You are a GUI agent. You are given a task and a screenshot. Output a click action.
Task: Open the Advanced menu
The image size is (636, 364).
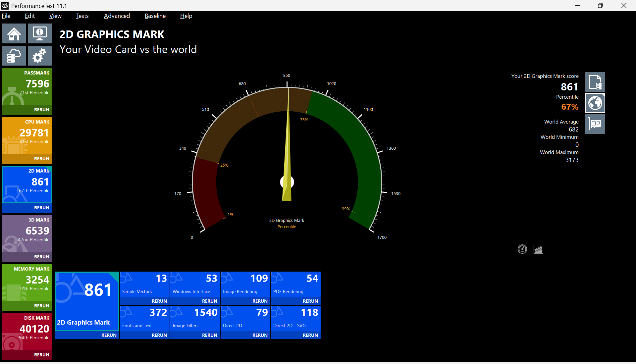tap(117, 16)
